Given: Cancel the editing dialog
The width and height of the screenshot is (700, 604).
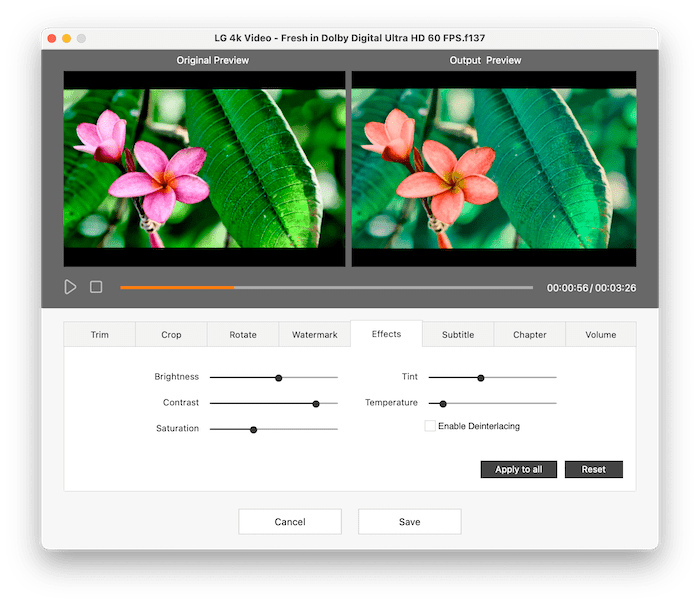Looking at the screenshot, I should (290, 522).
